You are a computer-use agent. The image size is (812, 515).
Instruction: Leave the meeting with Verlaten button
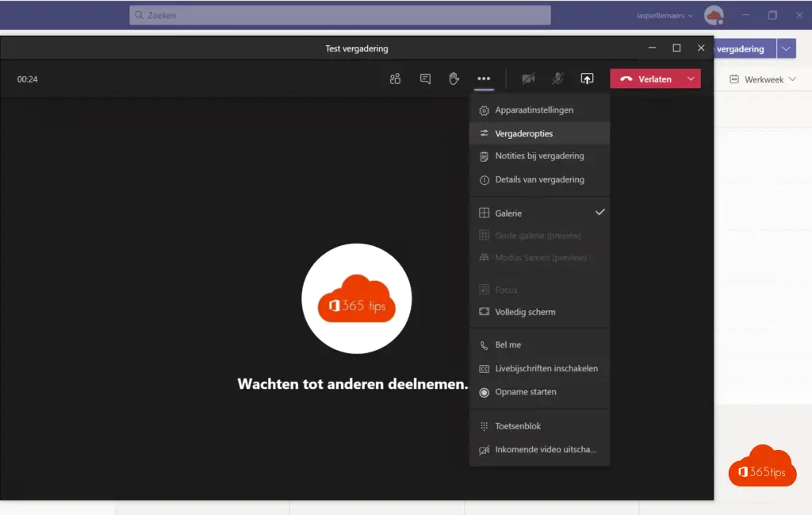coord(645,79)
